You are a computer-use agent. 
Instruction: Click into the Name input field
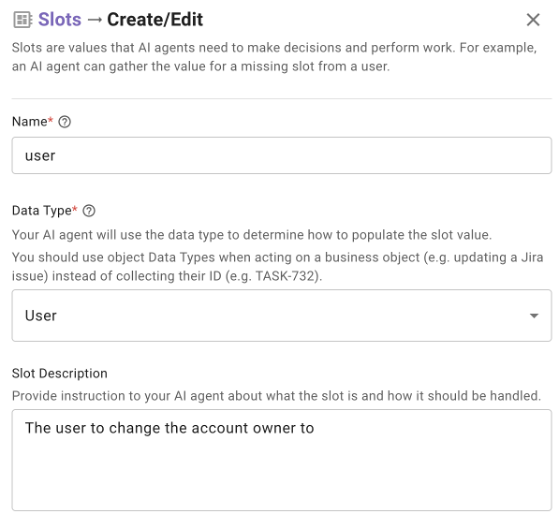(x=281, y=155)
